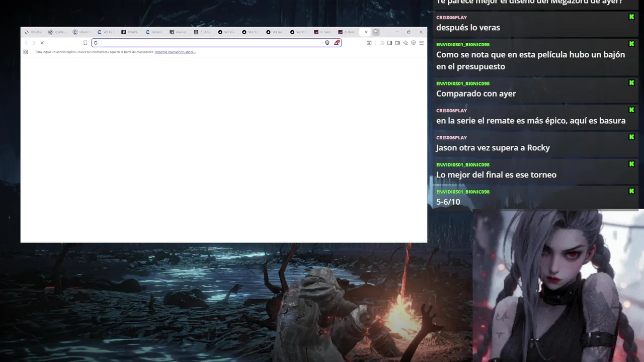Click the CRIS006PLAY username above 'después lo veras'
Image resolution: width=644 pixels, height=362 pixels.
(x=451, y=18)
